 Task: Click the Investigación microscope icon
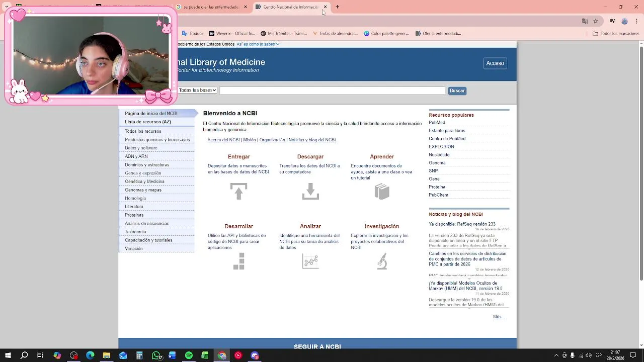[x=382, y=261]
